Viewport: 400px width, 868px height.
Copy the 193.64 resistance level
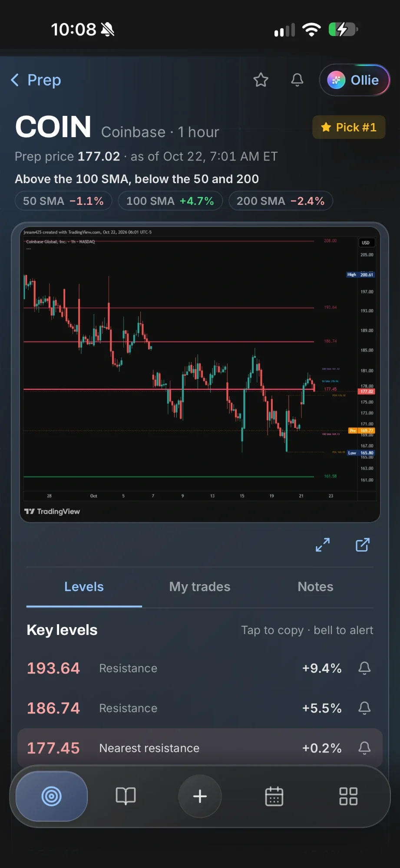point(53,668)
